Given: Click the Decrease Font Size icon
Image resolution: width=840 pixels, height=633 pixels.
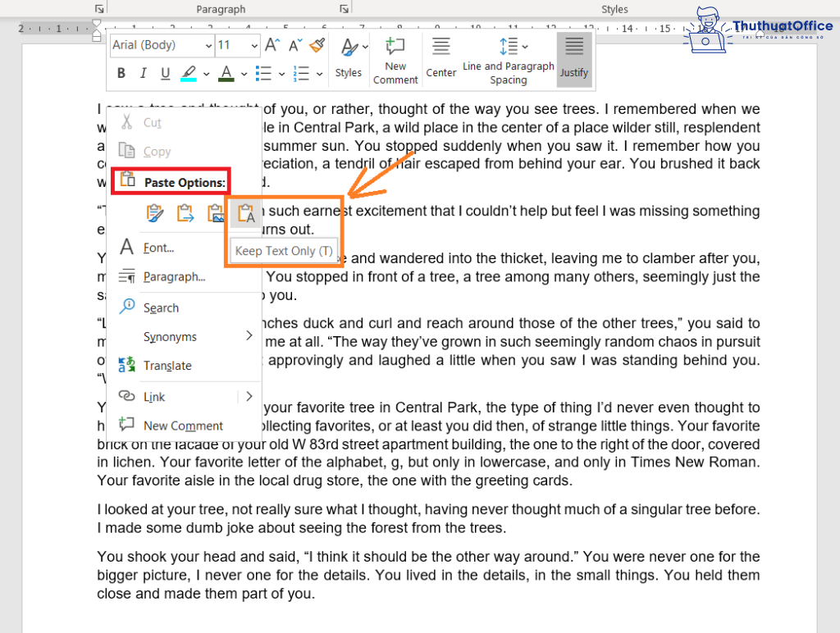Looking at the screenshot, I should [x=295, y=45].
